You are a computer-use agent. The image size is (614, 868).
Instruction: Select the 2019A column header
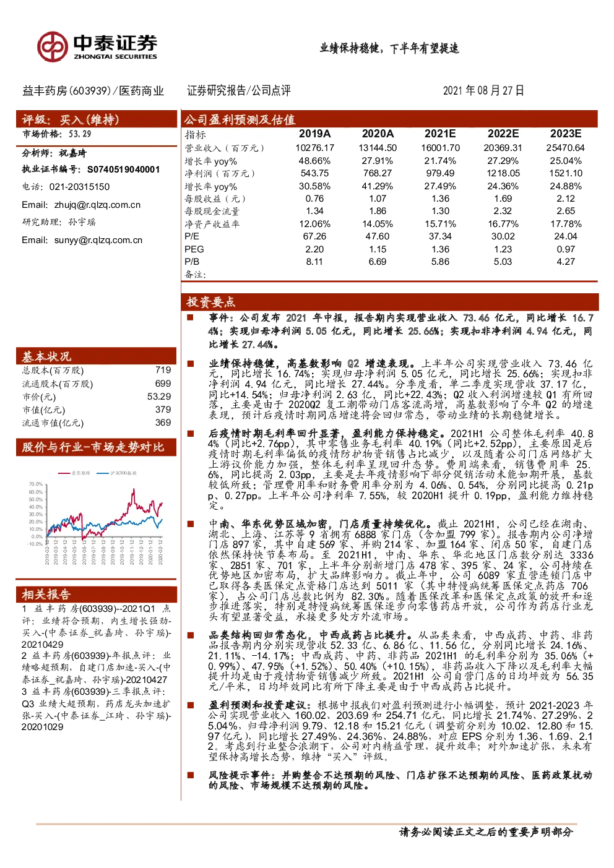(x=314, y=134)
